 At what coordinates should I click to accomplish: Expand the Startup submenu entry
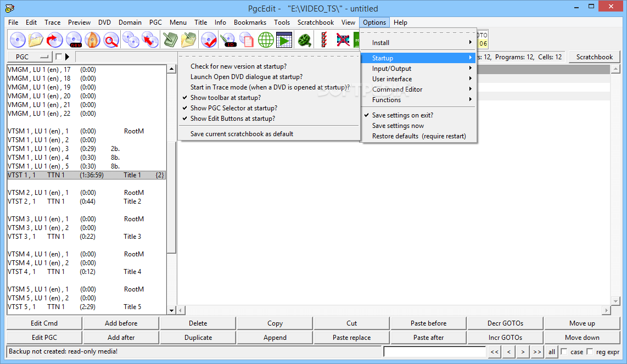point(419,58)
